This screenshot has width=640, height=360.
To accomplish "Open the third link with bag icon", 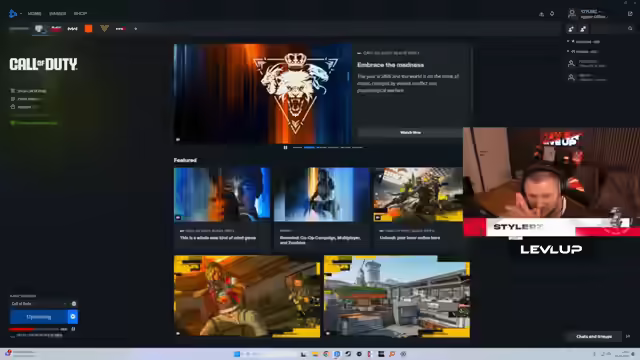I will point(24,107).
